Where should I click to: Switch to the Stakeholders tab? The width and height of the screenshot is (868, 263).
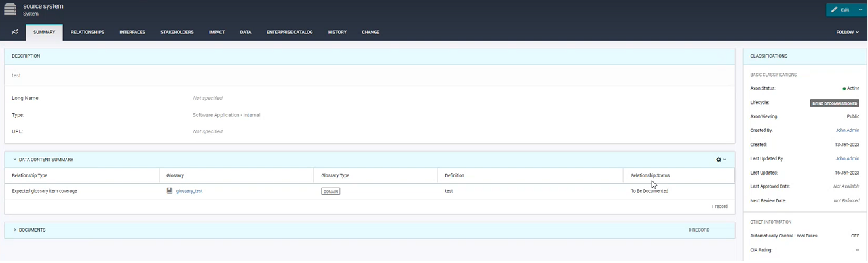(177, 32)
